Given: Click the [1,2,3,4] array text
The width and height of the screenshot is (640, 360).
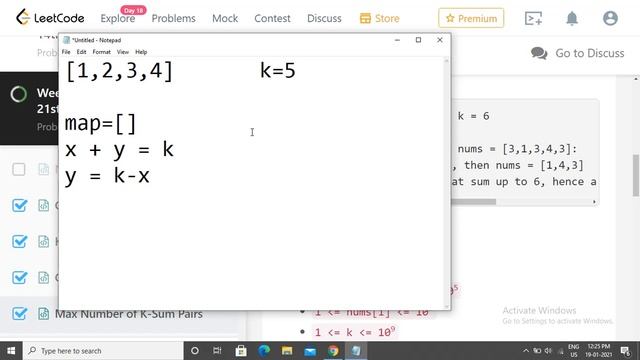Looking at the screenshot, I should [x=119, y=71].
